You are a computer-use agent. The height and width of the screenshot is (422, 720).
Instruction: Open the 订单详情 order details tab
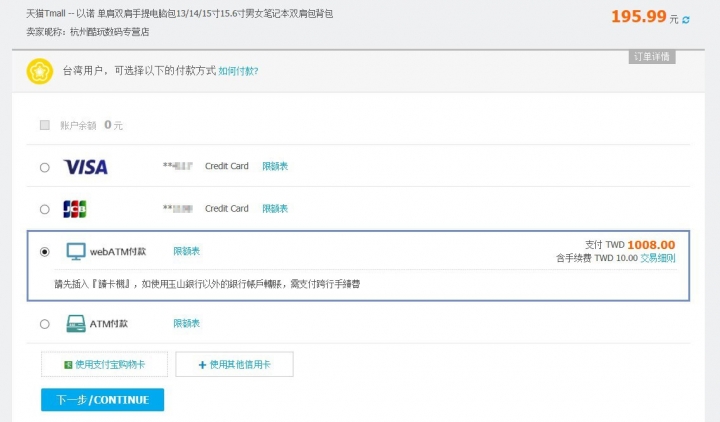[x=652, y=57]
